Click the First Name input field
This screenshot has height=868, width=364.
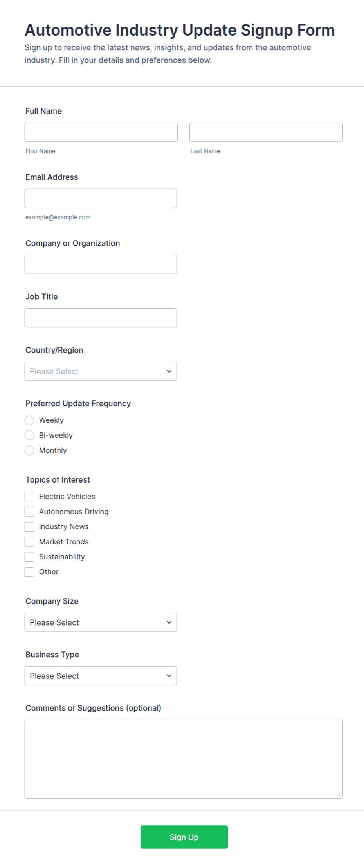(101, 132)
